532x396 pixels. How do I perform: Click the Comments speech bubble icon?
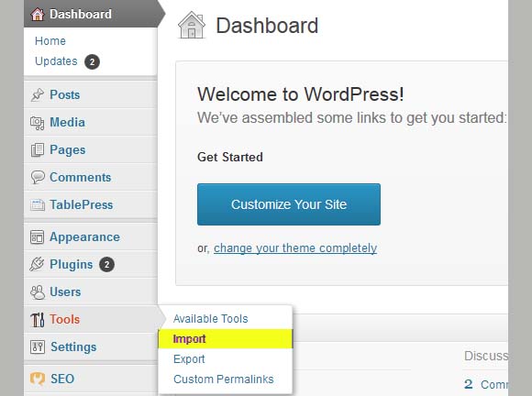point(38,177)
